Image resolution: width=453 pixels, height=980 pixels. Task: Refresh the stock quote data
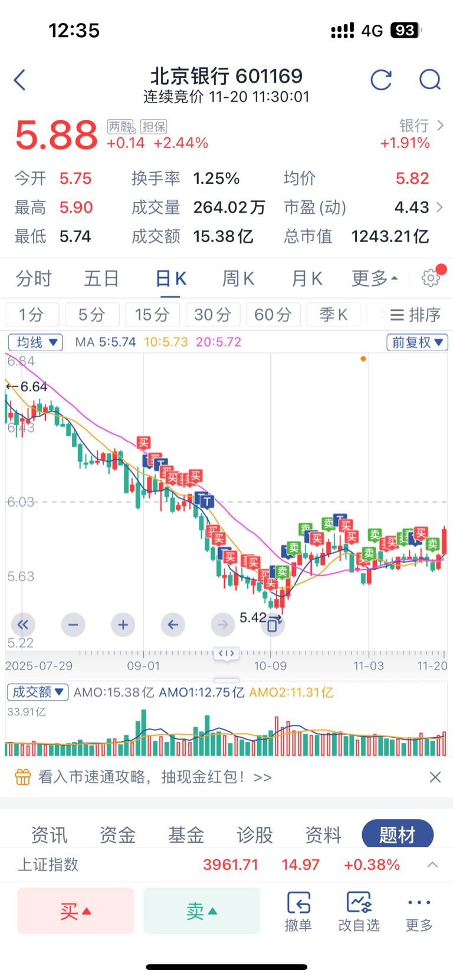click(x=381, y=80)
